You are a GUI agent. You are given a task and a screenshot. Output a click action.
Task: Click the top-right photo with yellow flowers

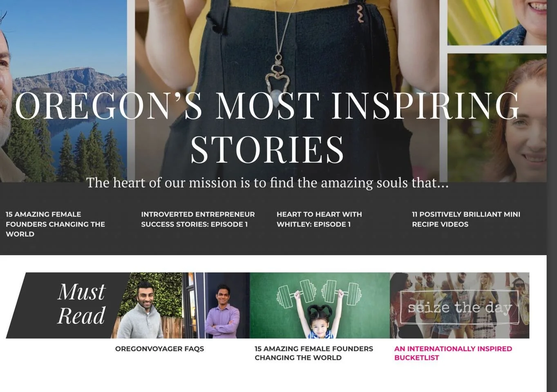click(497, 22)
